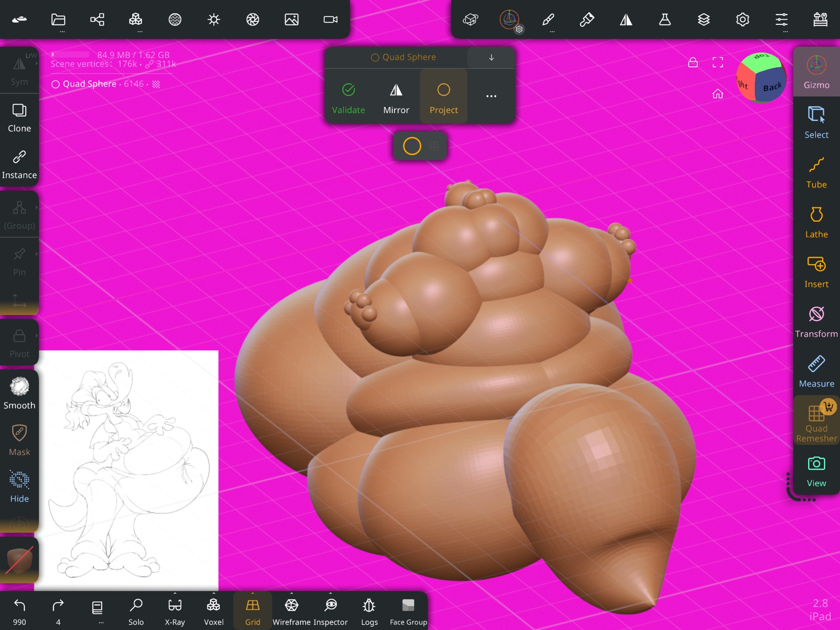Click the view orientation cube

pos(761,78)
